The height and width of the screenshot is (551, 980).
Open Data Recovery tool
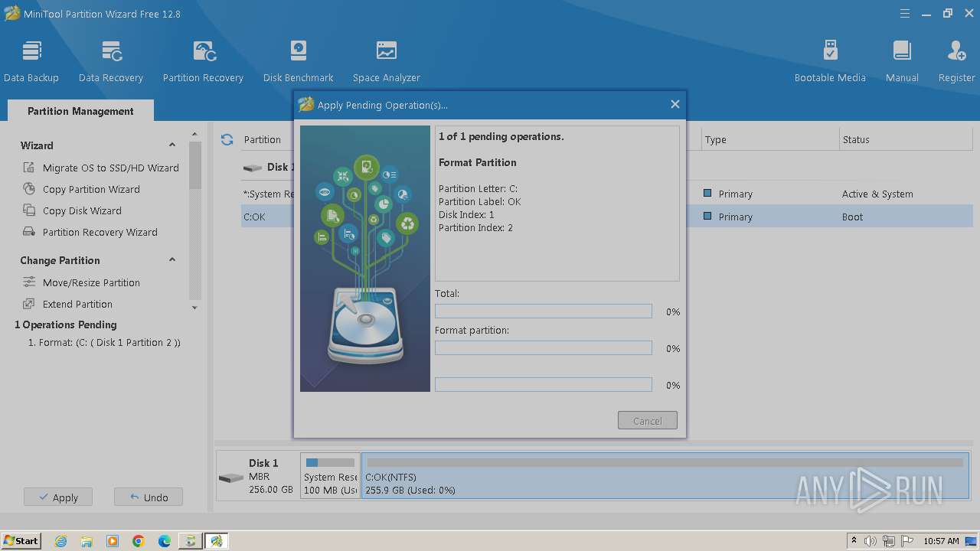coord(111,61)
